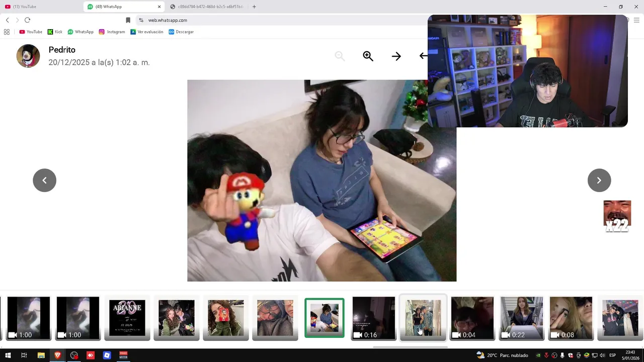Select the 0:22 video thumbnail

[x=522, y=318]
